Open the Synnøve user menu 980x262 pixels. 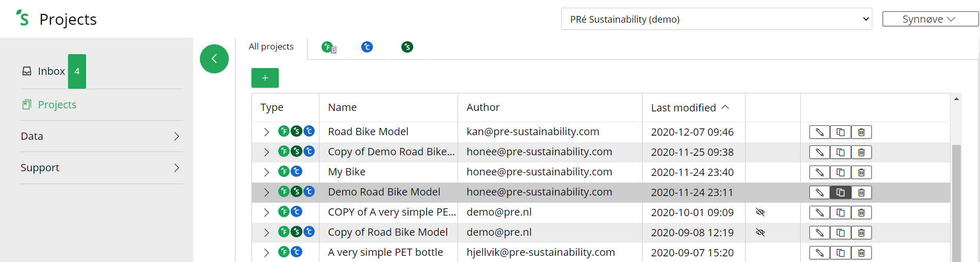(930, 19)
